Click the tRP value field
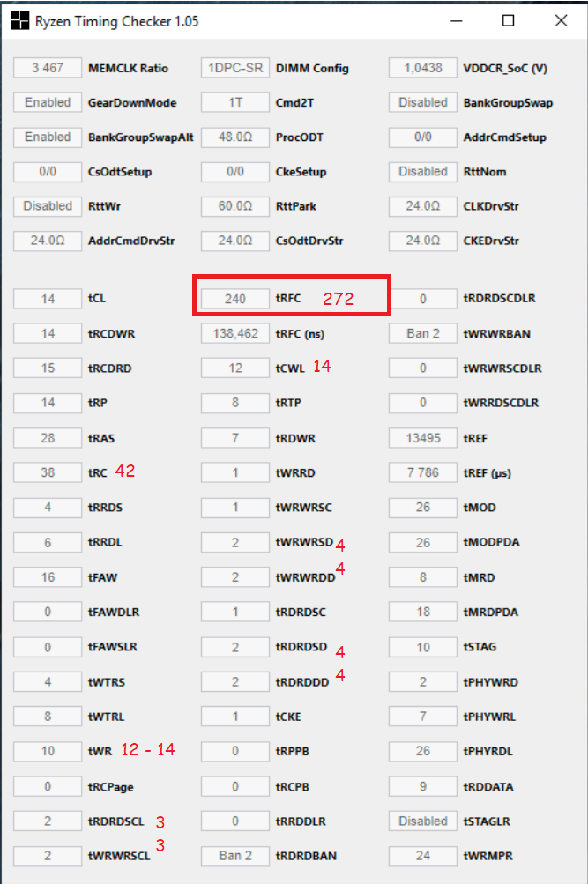 coord(48,403)
